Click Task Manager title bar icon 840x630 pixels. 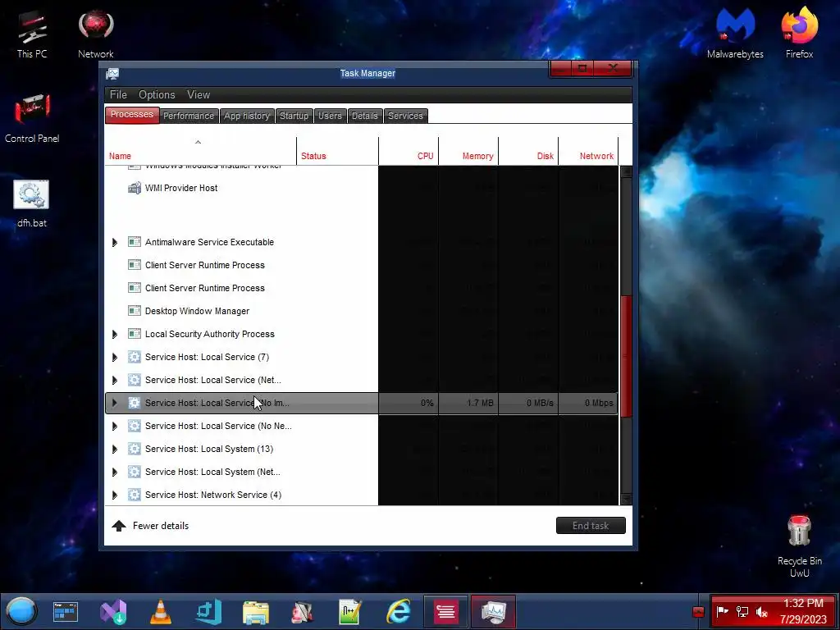tap(112, 73)
